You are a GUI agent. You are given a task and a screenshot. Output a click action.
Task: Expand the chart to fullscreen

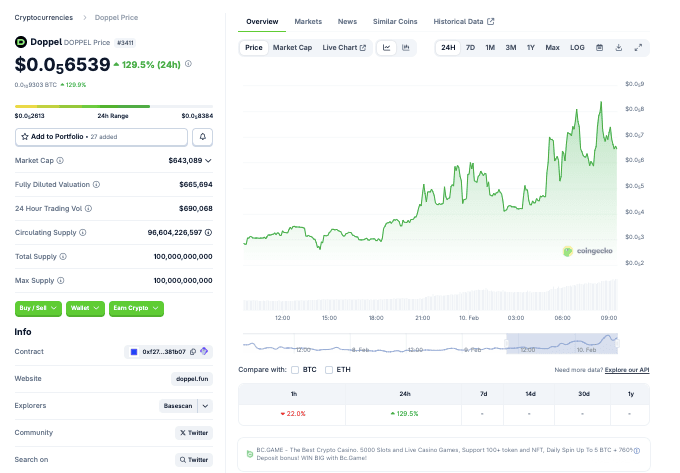pos(638,47)
